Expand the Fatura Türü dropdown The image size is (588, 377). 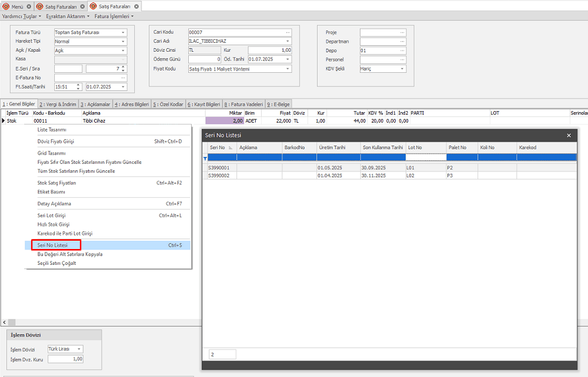tap(123, 32)
